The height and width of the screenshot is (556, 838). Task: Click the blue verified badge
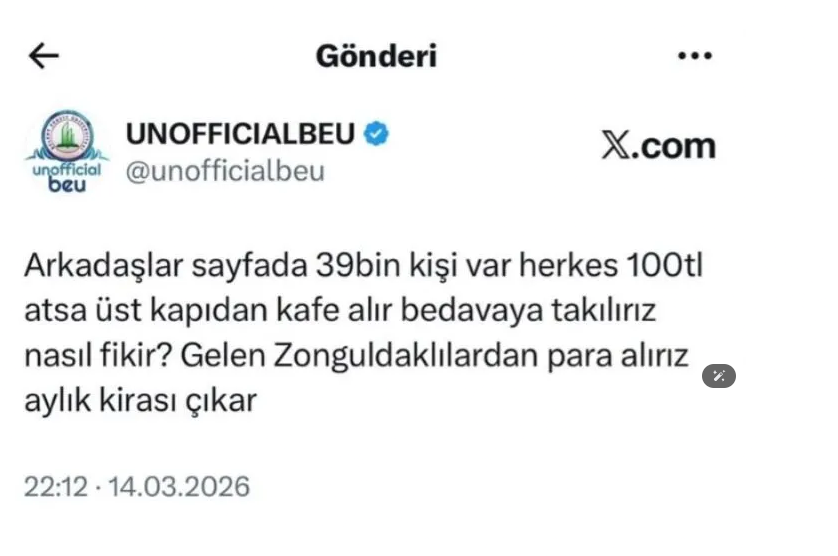(376, 133)
